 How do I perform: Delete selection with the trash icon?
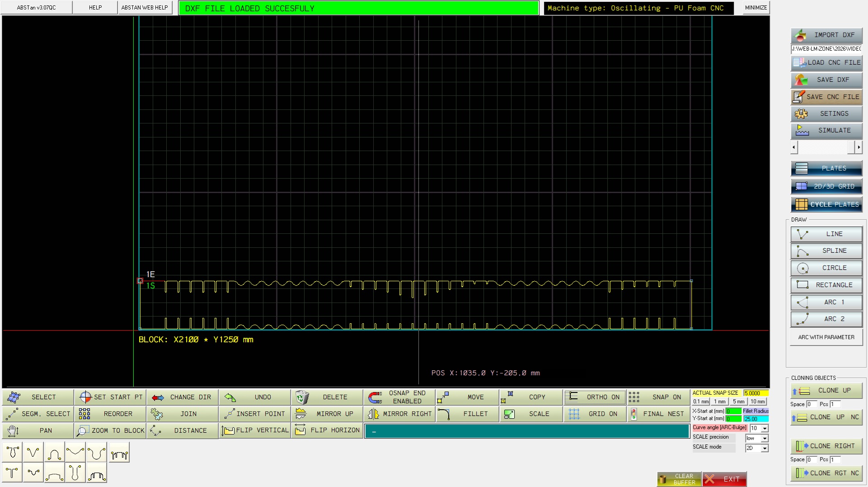click(302, 397)
